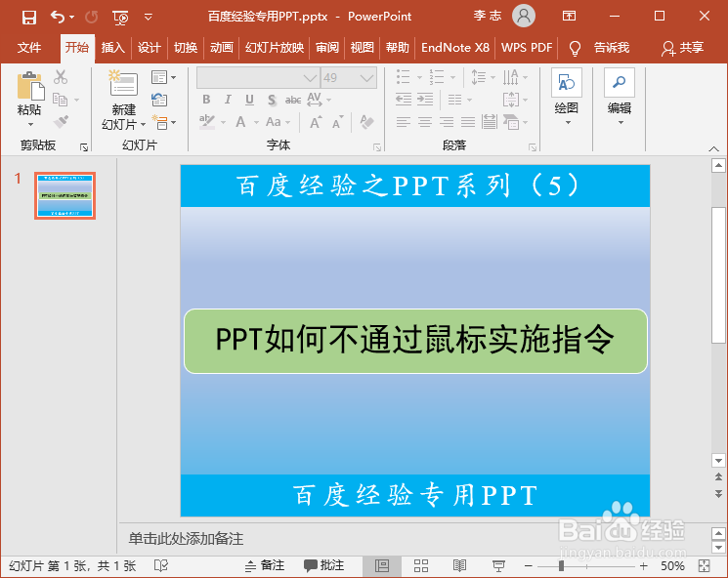Screen dimensions: 728x578
Task: Open the Change Case Aa menu
Action: click(x=278, y=122)
